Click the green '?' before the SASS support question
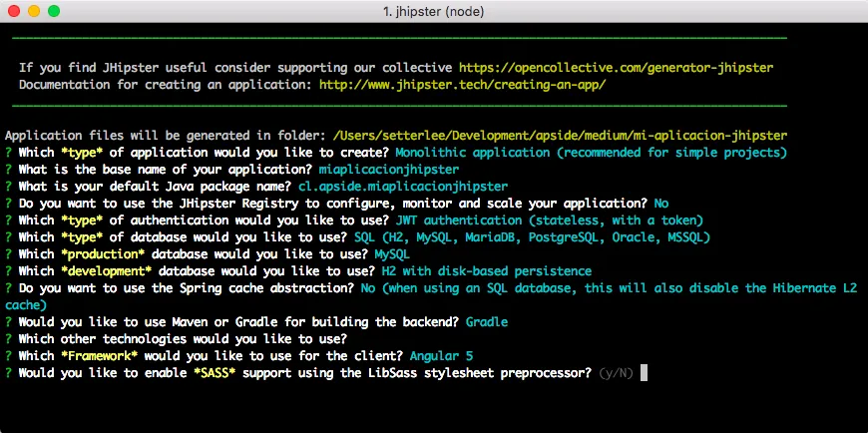Viewport: 868px width, 433px height. tap(8, 373)
